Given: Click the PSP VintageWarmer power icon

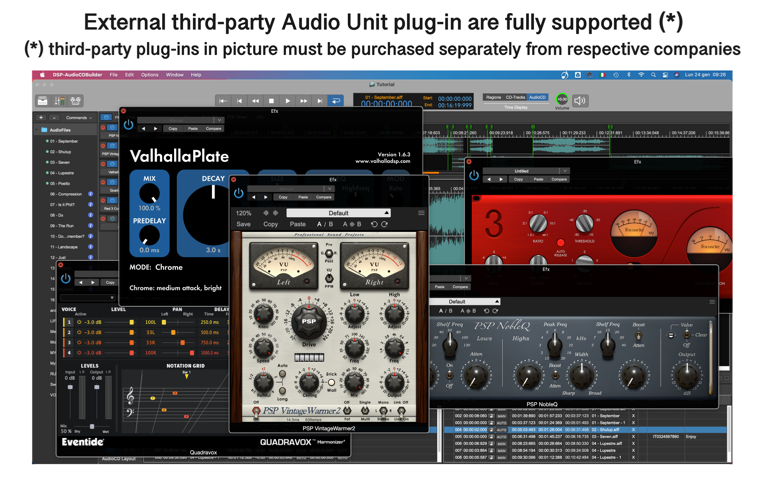Looking at the screenshot, I should (238, 194).
